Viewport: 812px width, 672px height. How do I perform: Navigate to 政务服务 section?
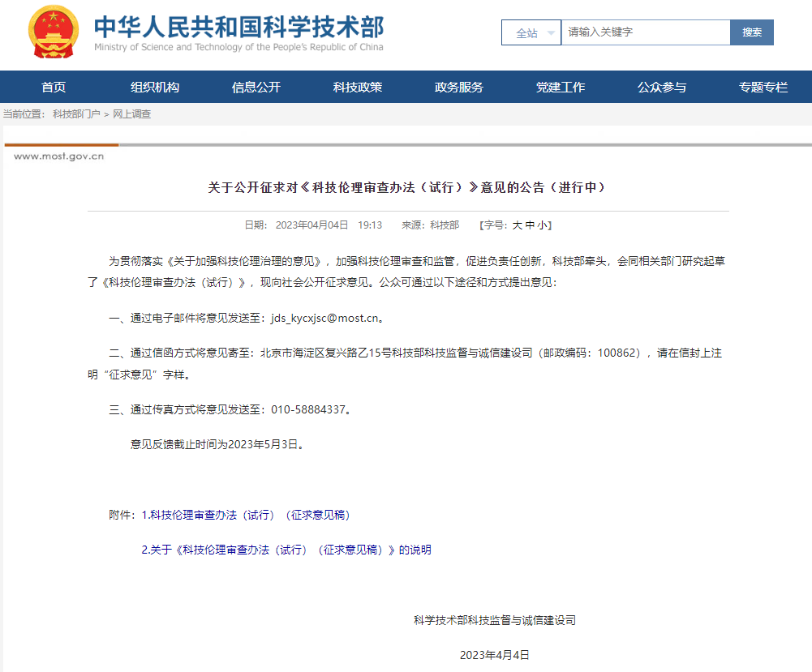coord(459,88)
